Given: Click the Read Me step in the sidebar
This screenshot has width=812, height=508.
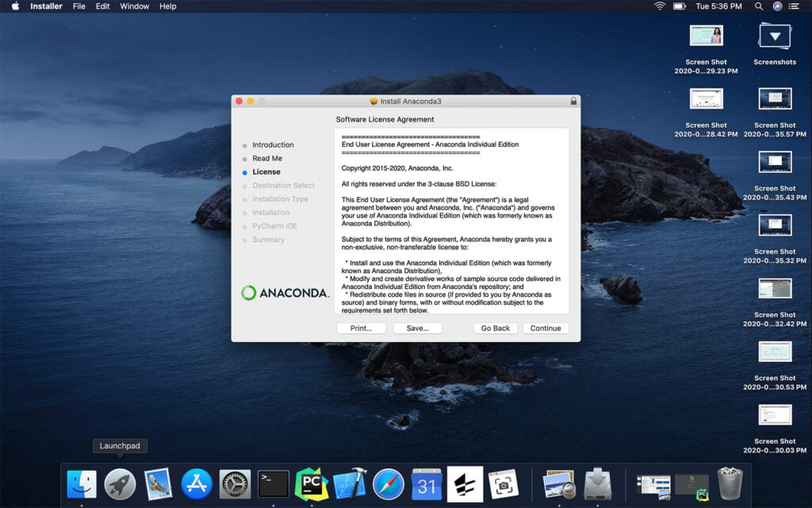Looking at the screenshot, I should pos(267,158).
